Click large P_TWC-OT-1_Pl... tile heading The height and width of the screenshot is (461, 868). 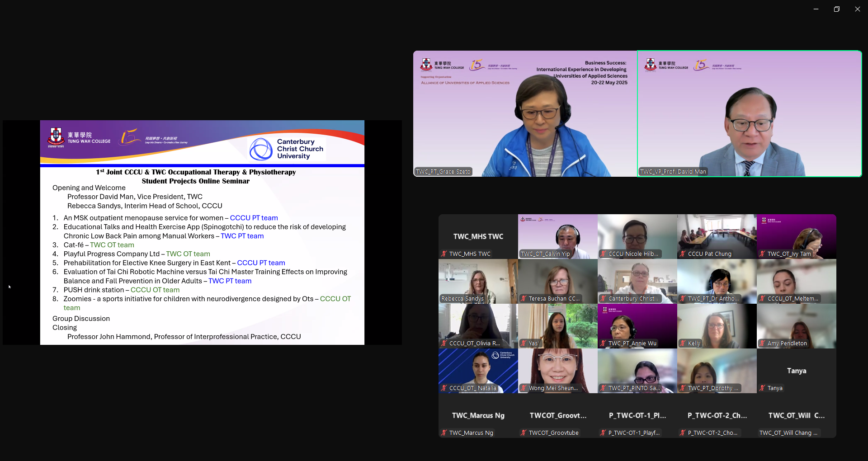point(637,415)
